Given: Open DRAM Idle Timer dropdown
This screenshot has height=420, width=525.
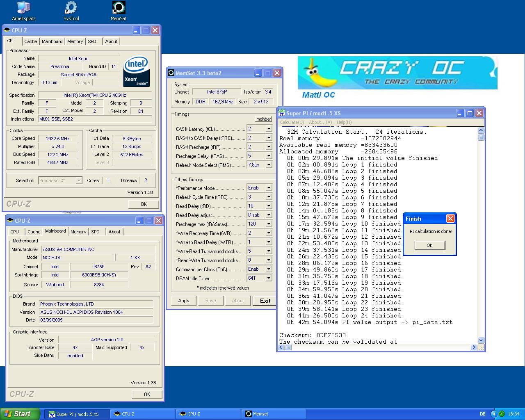Looking at the screenshot, I should 269,278.
